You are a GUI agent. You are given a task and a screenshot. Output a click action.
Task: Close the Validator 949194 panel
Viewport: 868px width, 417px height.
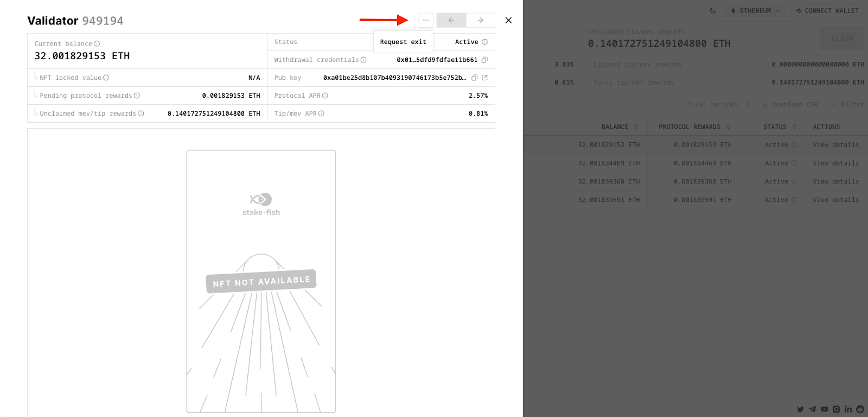click(508, 20)
